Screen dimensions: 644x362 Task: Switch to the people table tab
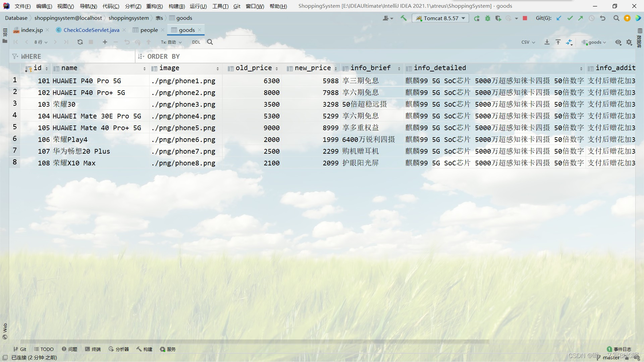point(149,30)
